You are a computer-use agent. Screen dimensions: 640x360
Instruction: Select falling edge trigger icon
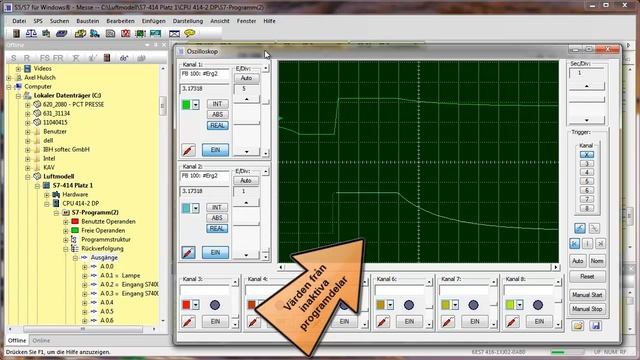coord(594,228)
